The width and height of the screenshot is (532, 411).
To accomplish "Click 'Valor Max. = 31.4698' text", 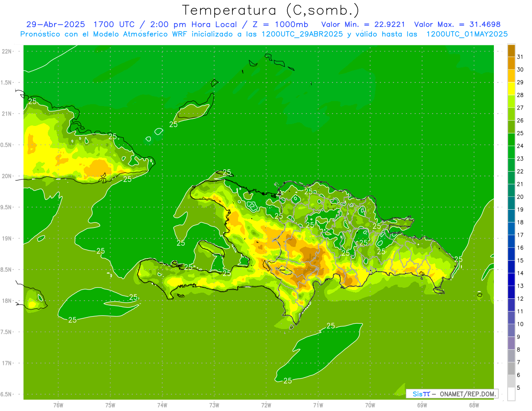I will coord(457,24).
